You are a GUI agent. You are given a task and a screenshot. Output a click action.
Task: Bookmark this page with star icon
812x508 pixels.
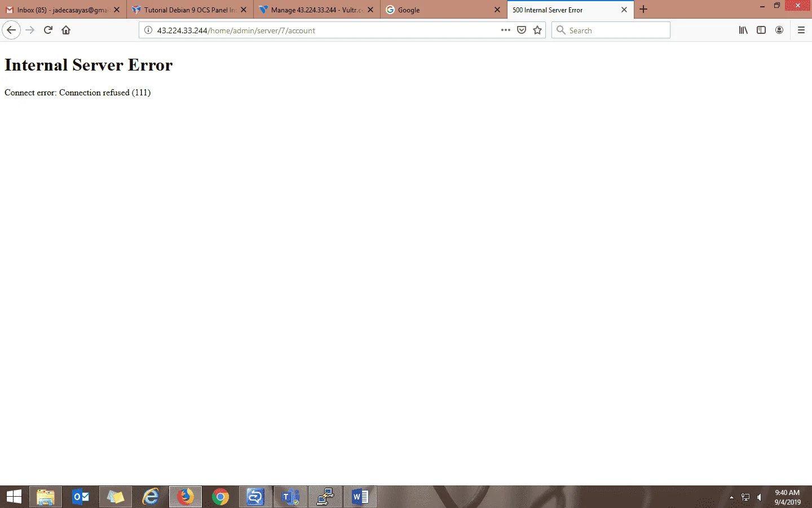(537, 30)
